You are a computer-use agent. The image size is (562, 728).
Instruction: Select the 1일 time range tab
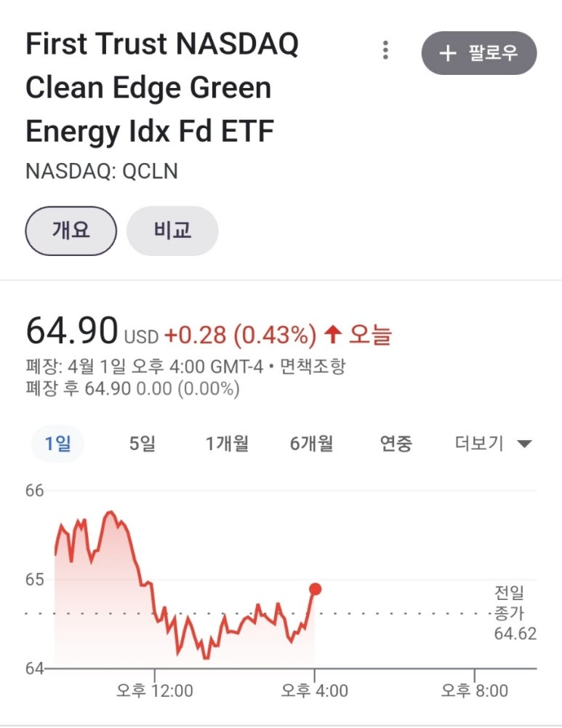coord(57,444)
